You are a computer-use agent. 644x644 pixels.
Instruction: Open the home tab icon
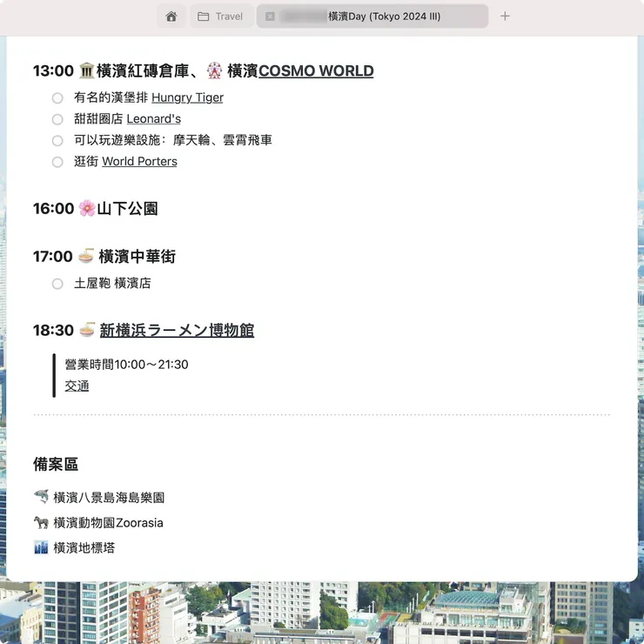pos(171,17)
